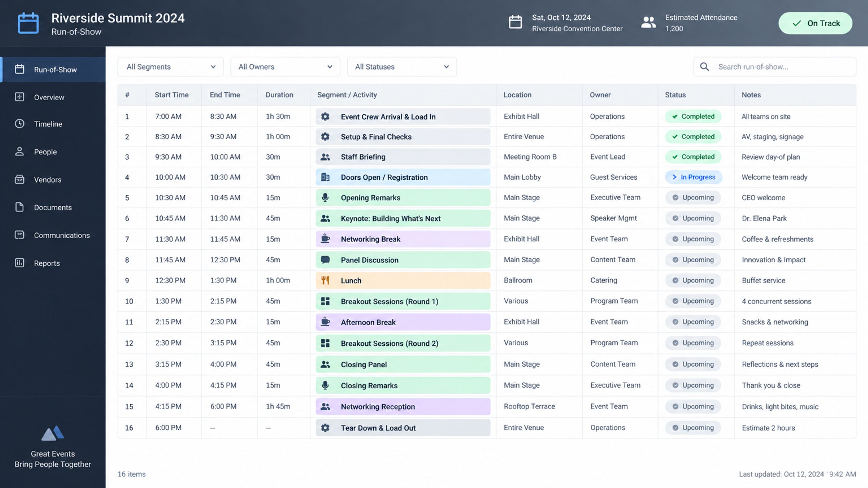
Task: Click the calendar logo beside Riverside Summit 2024
Action: pyautogui.click(x=28, y=23)
